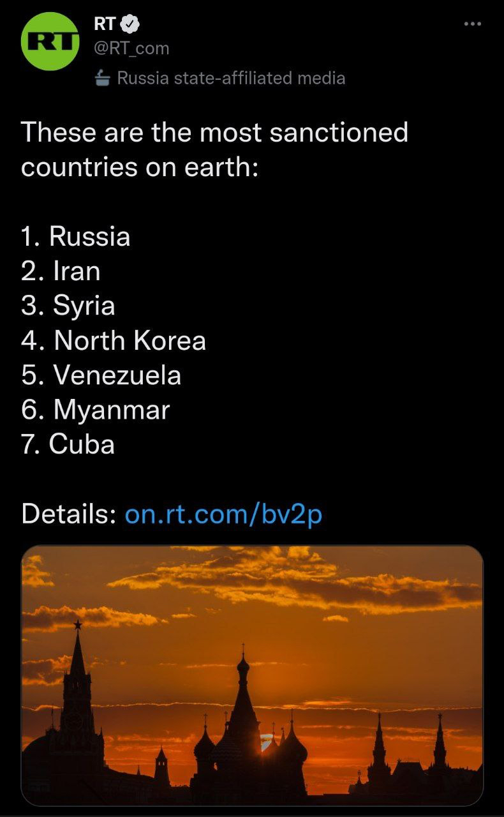Select the '4. North Korea' list line
Screen dimensions: 504x817
[x=114, y=340]
